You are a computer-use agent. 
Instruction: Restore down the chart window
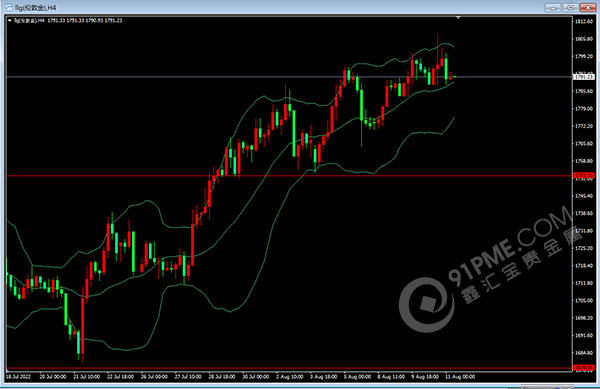click(570, 8)
